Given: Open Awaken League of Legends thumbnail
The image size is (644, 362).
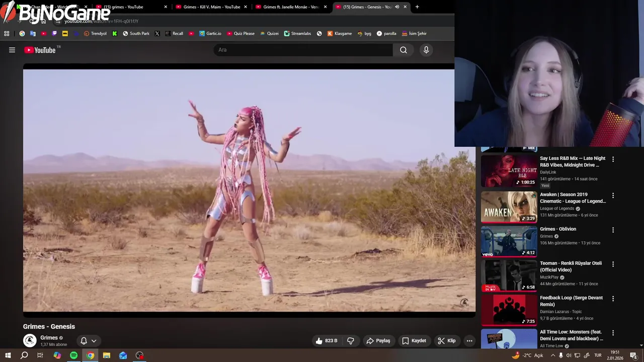Looking at the screenshot, I should [509, 207].
